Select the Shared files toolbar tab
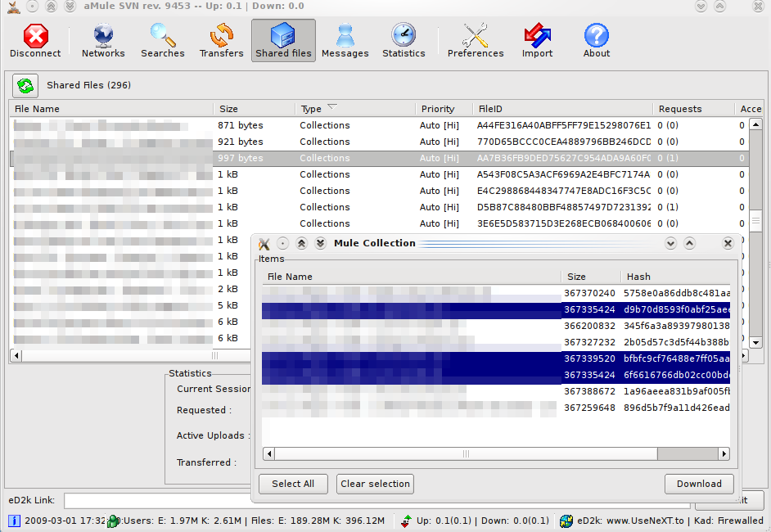This screenshot has width=771, height=532. [283, 41]
